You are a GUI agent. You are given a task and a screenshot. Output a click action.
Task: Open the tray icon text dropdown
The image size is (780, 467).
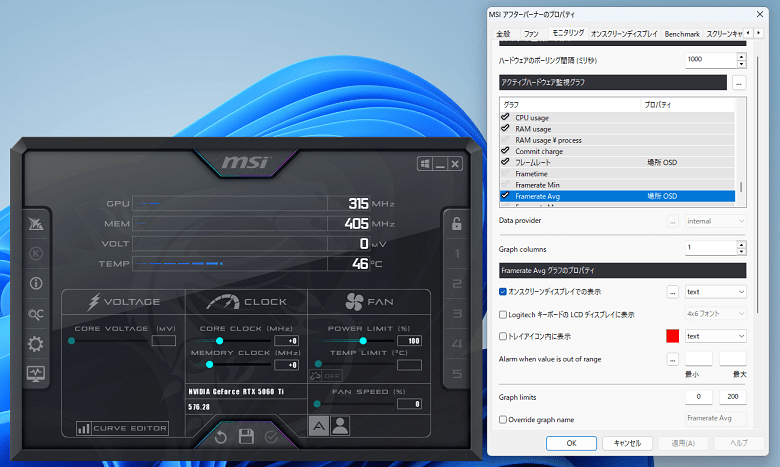coord(715,336)
